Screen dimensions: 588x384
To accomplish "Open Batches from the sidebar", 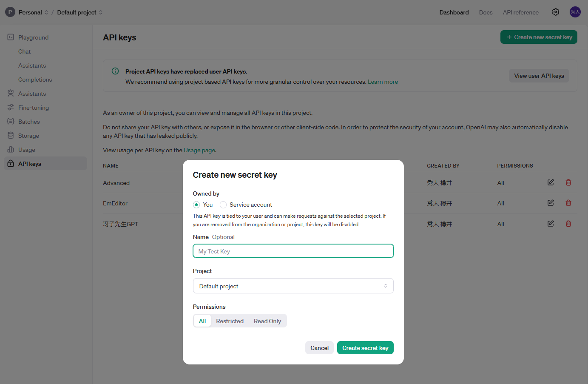I will tap(29, 122).
